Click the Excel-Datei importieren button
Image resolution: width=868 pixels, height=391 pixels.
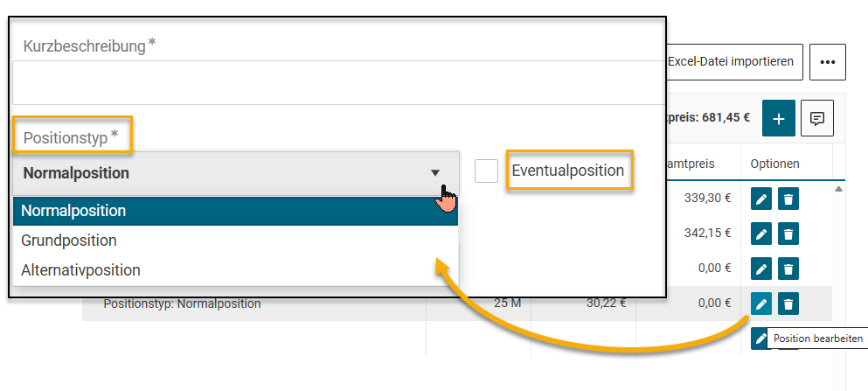(733, 62)
